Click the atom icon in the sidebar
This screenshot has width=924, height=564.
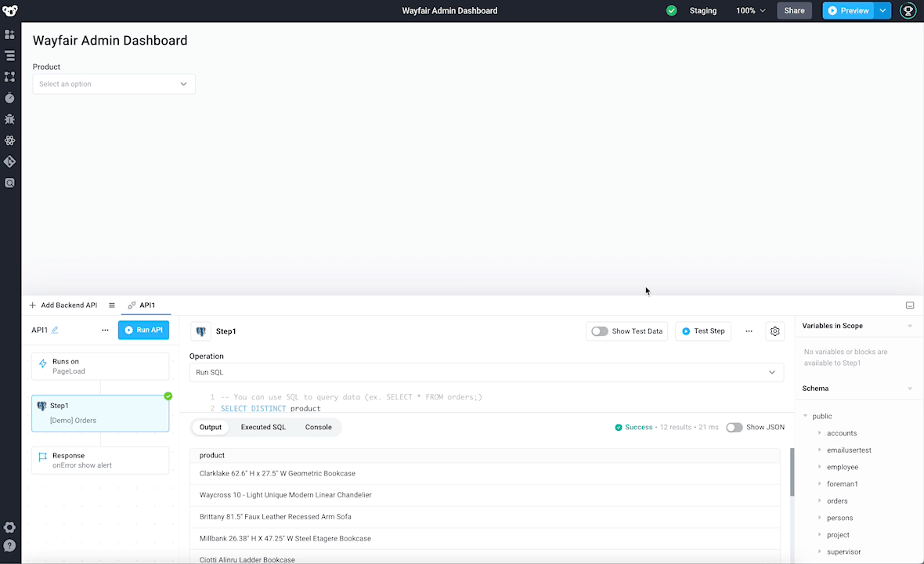10,140
